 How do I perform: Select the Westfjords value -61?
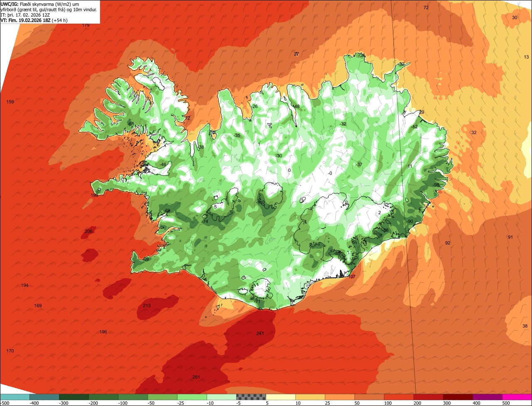click(x=131, y=124)
